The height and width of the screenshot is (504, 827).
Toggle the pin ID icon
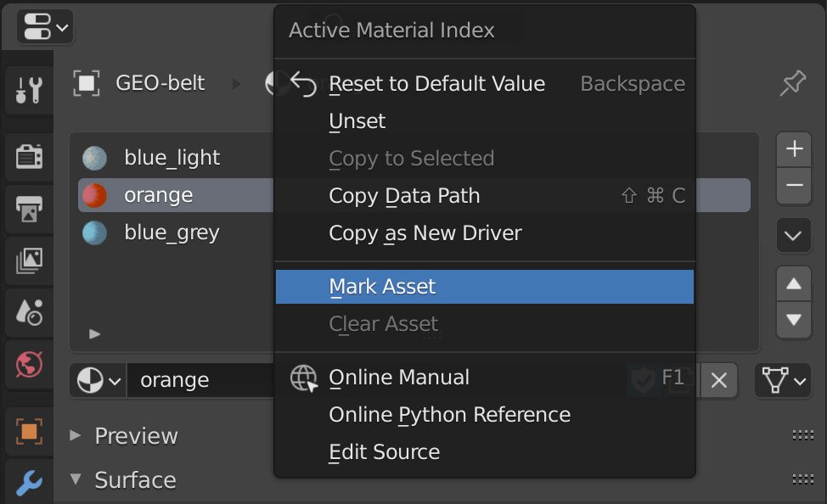pos(792,83)
